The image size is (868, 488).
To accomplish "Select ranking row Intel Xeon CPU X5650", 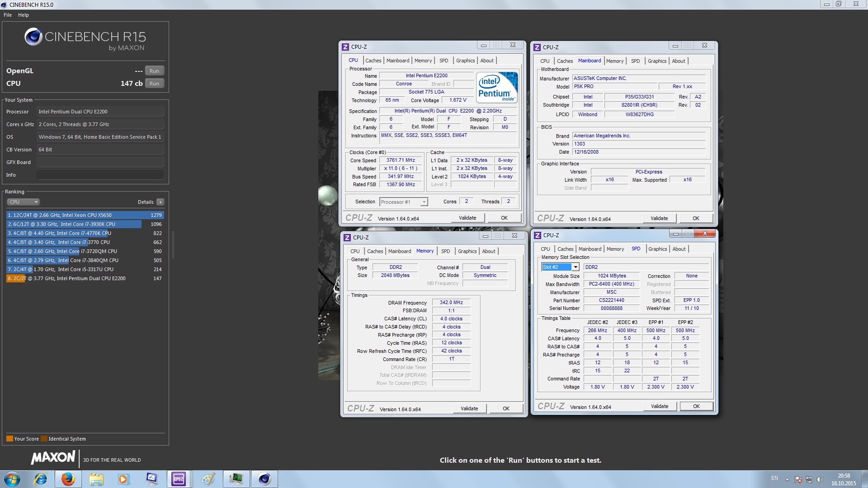I will pos(85,215).
